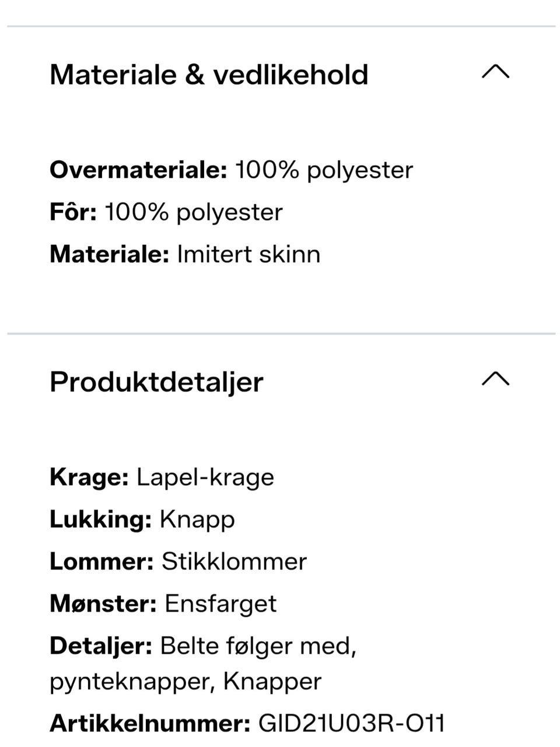Tap the pynteknapper, Knapper text line

pos(185,681)
